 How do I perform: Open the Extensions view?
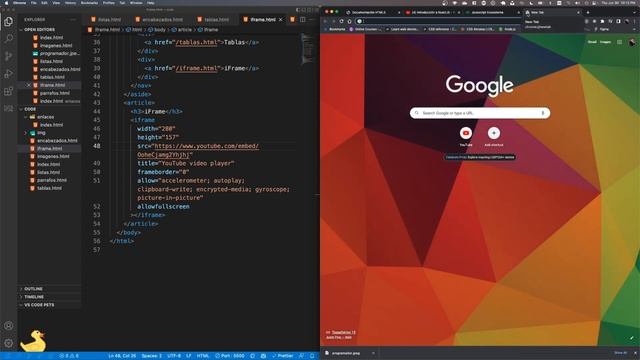tap(8, 91)
